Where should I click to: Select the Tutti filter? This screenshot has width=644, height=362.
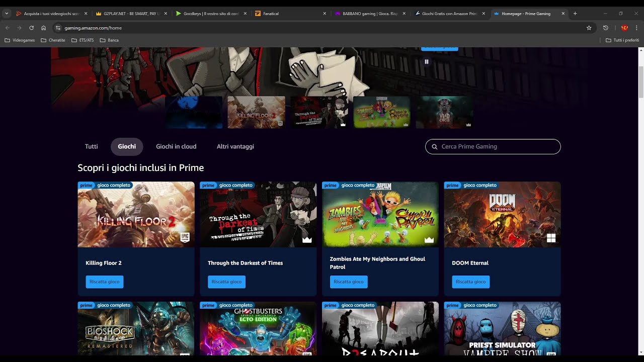click(x=92, y=146)
